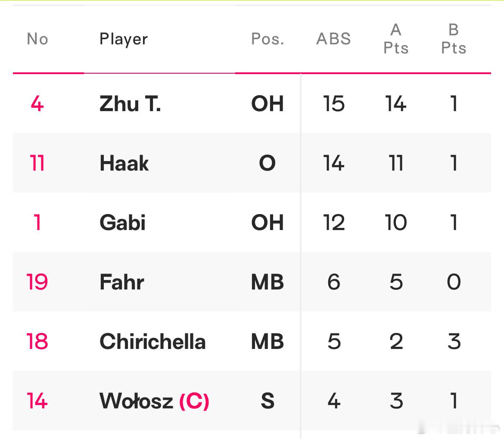Click the S position in Wołosz row
504x439 pixels.
[x=268, y=401]
